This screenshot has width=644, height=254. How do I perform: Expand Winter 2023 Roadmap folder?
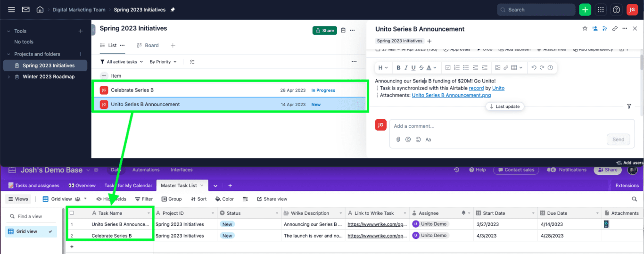[8, 77]
